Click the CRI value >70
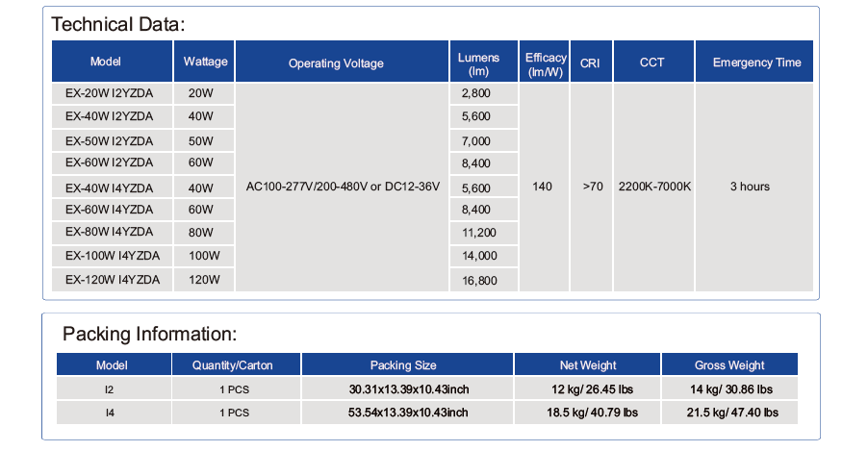 (x=593, y=187)
